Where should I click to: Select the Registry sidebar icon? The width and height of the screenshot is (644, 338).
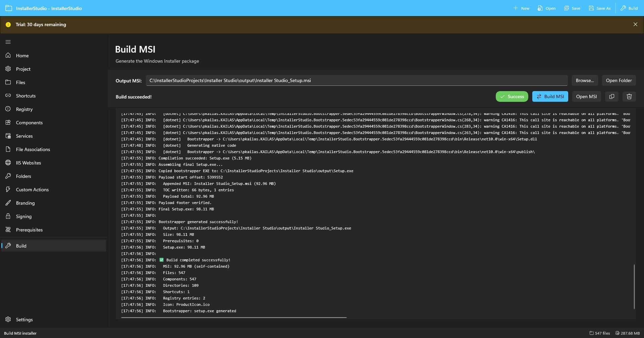[x=8, y=109]
